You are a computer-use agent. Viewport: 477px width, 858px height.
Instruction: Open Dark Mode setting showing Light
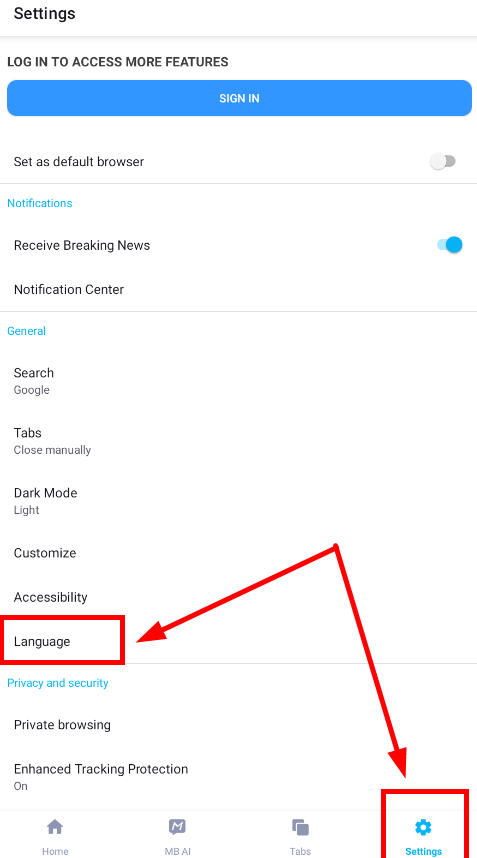click(x=238, y=501)
